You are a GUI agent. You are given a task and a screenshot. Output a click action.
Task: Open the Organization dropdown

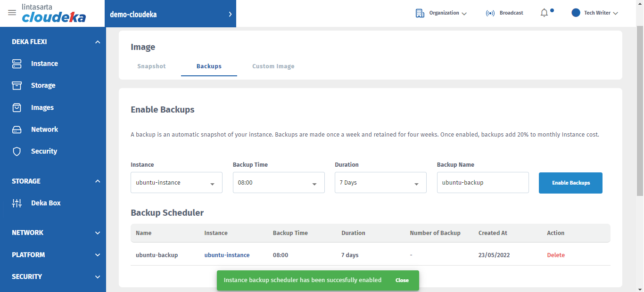[x=441, y=13]
